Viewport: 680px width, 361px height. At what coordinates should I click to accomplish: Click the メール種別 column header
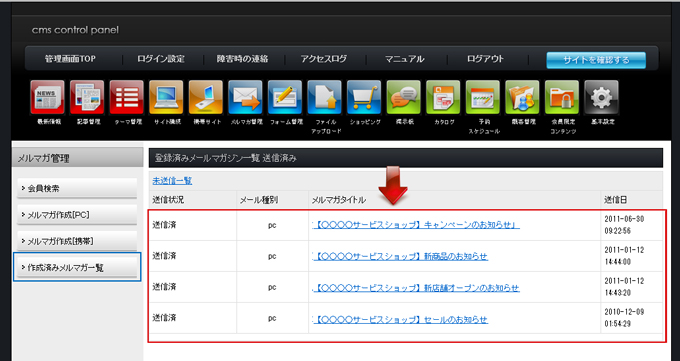coord(259,200)
